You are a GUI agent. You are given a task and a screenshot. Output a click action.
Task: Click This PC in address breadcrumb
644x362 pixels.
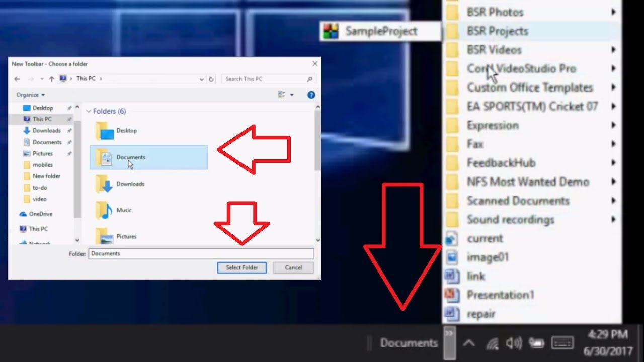pos(85,79)
